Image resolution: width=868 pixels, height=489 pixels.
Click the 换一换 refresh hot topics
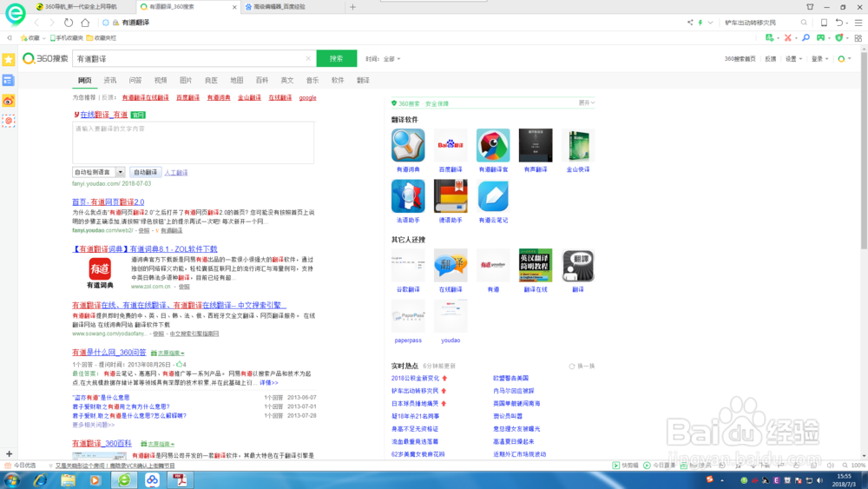[582, 366]
